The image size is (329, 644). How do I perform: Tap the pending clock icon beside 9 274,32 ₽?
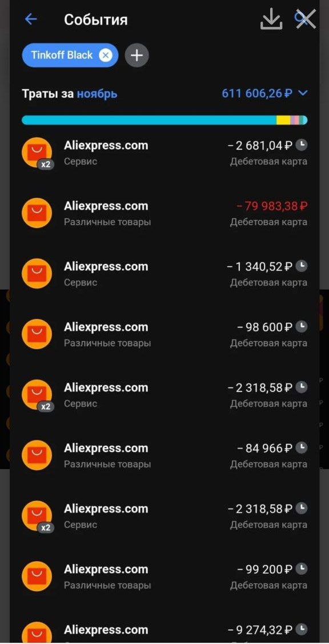tap(302, 629)
